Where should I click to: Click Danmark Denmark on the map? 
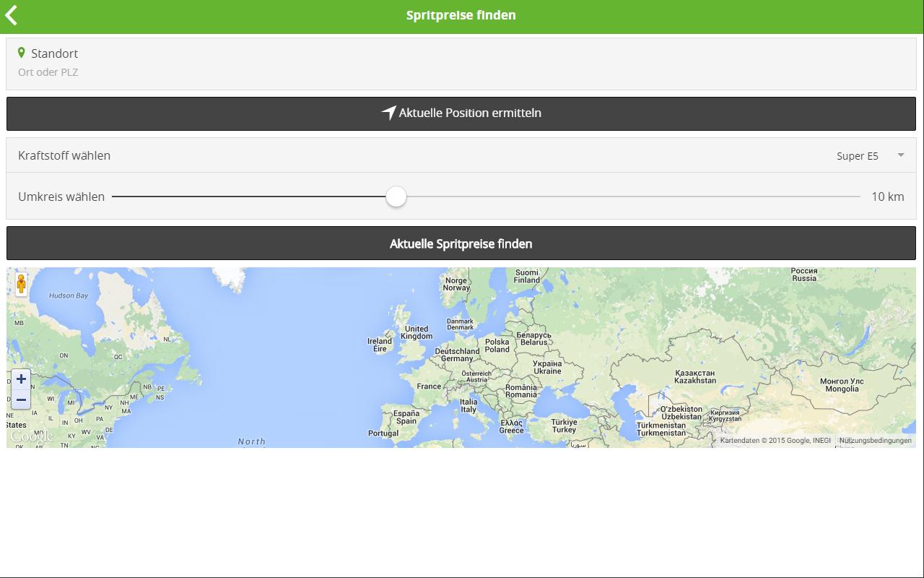(461, 324)
